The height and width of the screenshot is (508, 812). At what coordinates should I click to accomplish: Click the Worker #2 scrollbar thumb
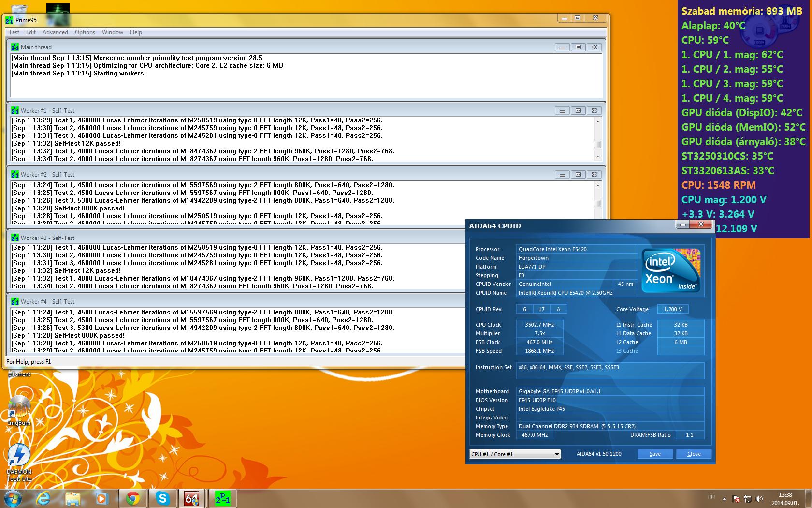click(x=598, y=204)
